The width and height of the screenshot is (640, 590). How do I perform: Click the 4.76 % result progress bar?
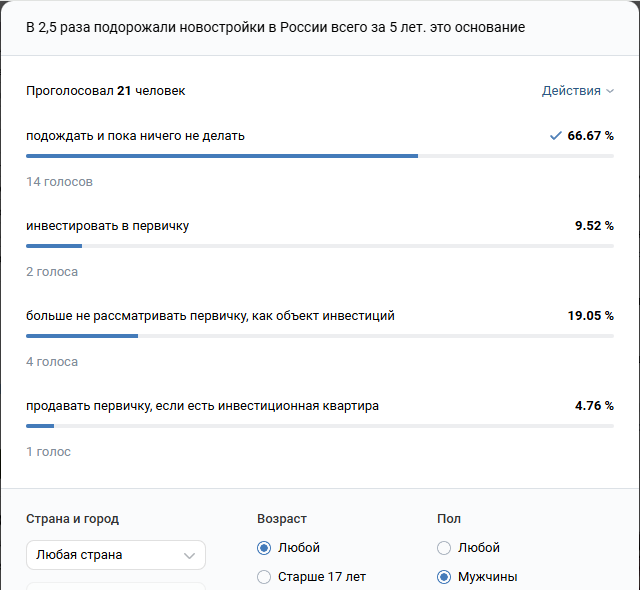point(320,426)
